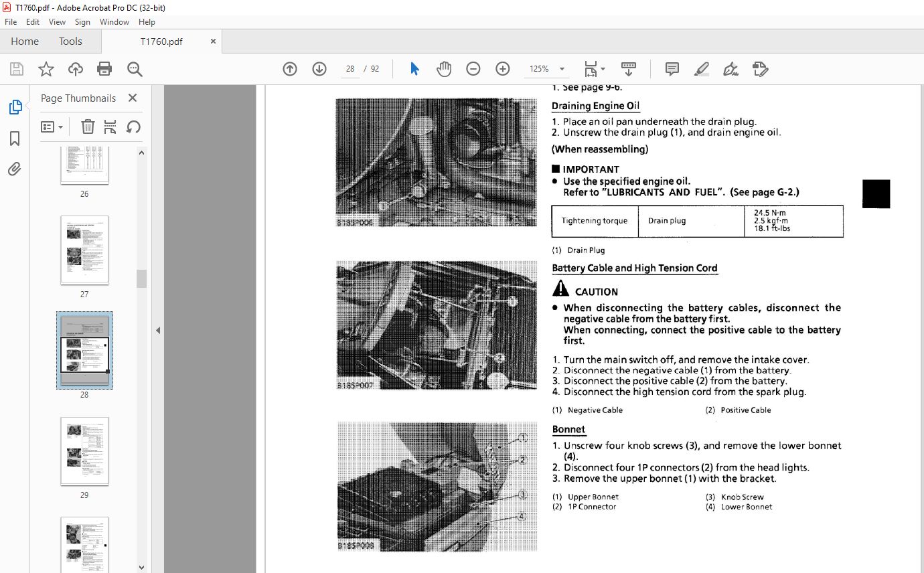924x573 pixels.
Task: Click the scroll up arrow of thumbnails panel
Action: click(141, 153)
